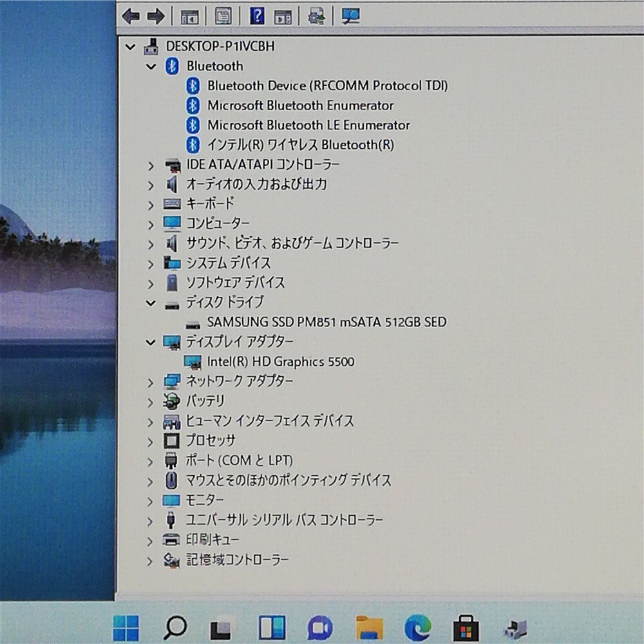The image size is (644, 644).
Task: Toggle the console tree toolbar icon
Action: (x=189, y=16)
